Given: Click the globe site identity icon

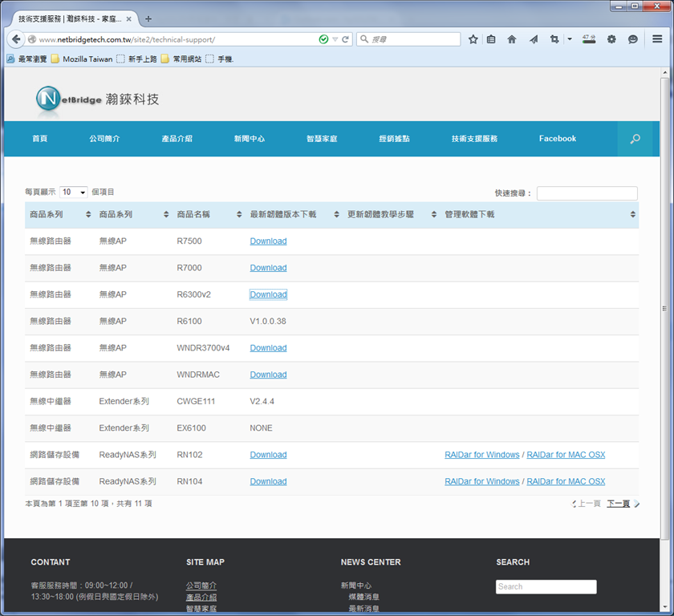Looking at the screenshot, I should (32, 39).
